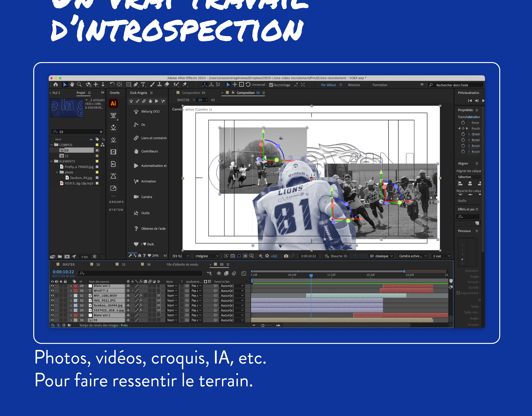Click the yellow label swatch of COMPOS folder
The image size is (532, 416).
[97, 145]
